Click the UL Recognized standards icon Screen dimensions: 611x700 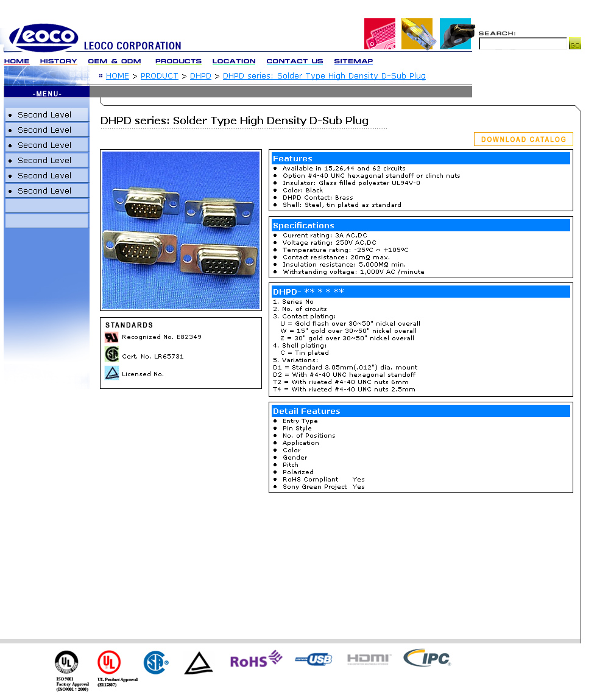(111, 337)
